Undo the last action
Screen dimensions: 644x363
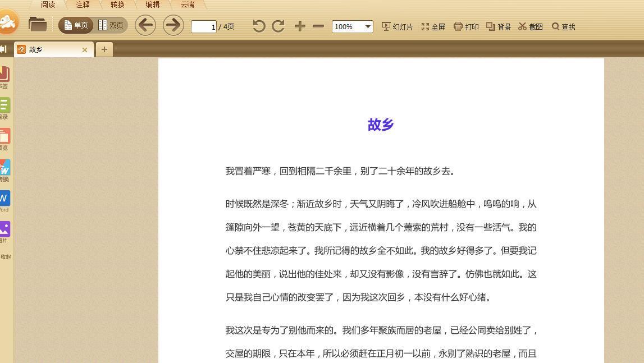pyautogui.click(x=258, y=26)
